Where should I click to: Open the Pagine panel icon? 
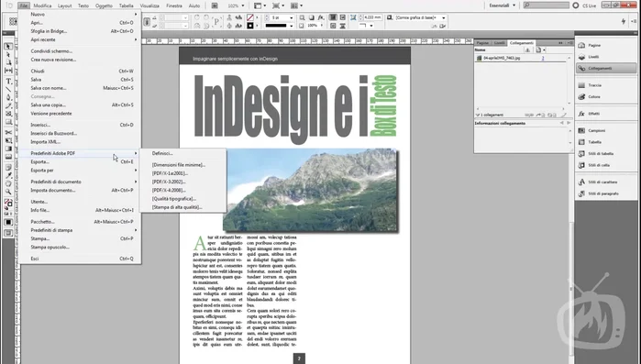[x=581, y=45]
